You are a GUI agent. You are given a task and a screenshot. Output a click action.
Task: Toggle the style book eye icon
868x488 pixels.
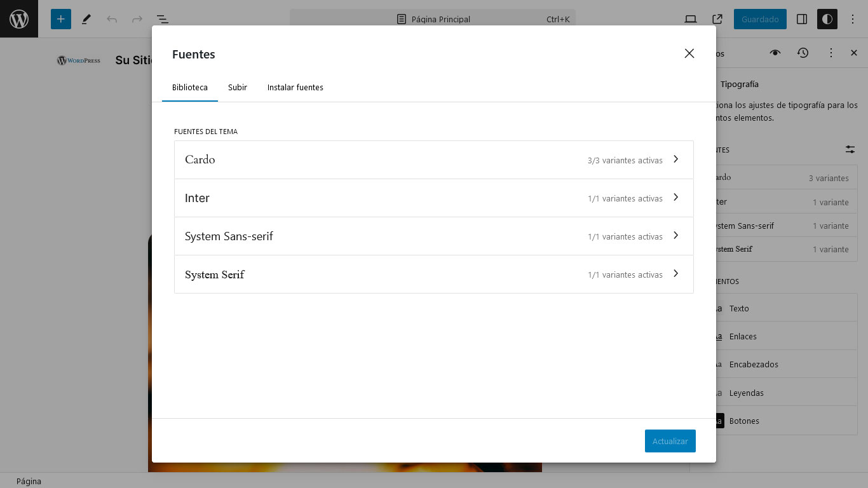coord(775,53)
